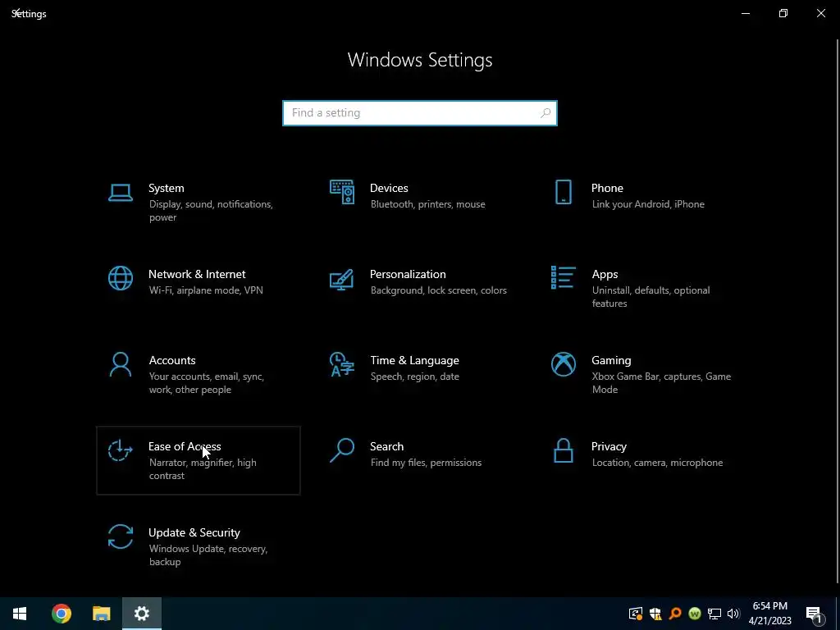Click 'Link your Android, iPhone' description
Viewport: 840px width, 630px height.
pos(648,204)
